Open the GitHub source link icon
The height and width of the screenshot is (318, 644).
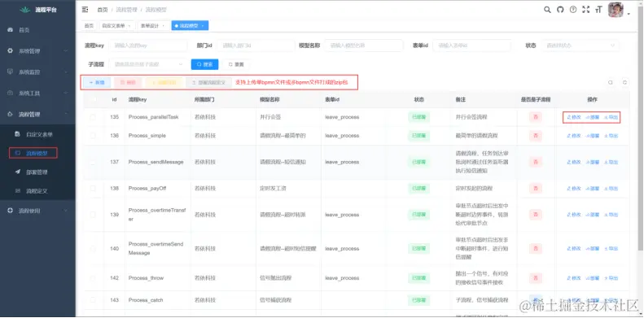click(x=560, y=10)
